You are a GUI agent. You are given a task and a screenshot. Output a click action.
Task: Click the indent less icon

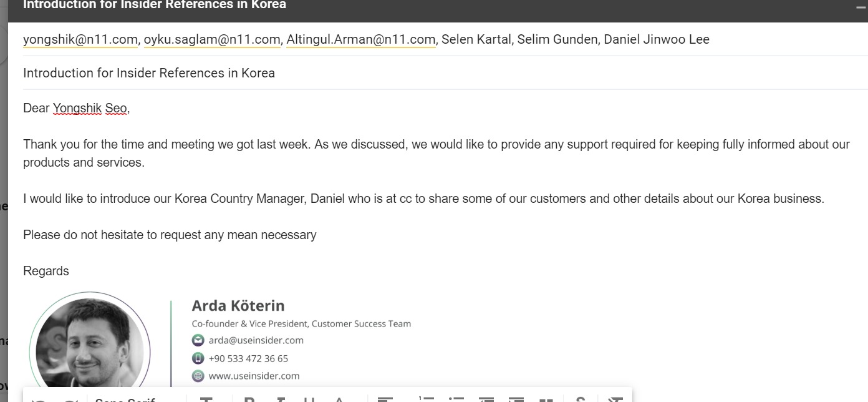pos(486,400)
